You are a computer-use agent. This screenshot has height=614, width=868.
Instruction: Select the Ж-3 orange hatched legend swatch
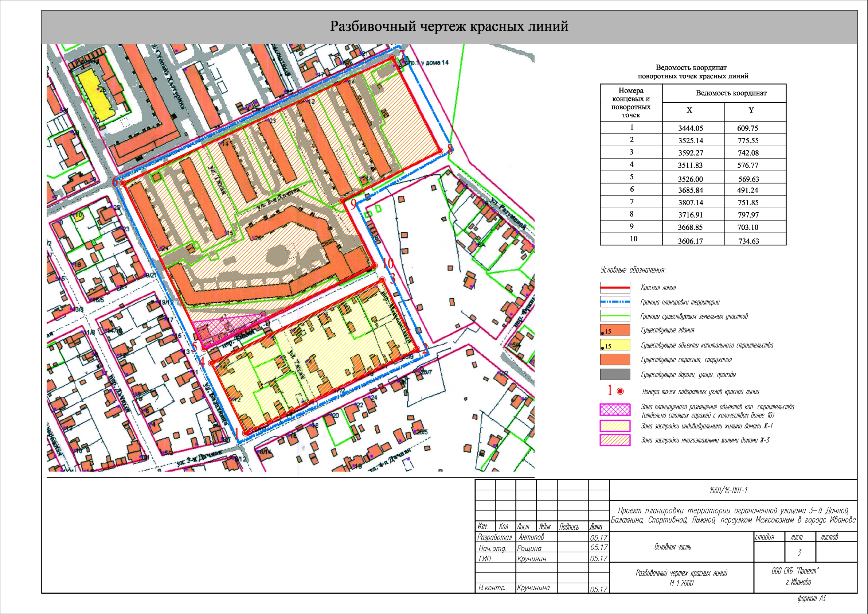coord(615,440)
